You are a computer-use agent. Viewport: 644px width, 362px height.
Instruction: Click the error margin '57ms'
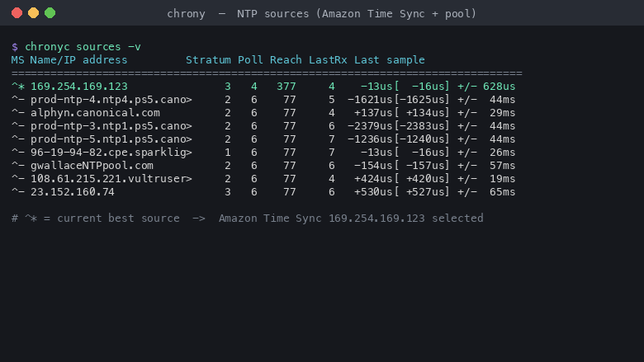tap(502, 165)
